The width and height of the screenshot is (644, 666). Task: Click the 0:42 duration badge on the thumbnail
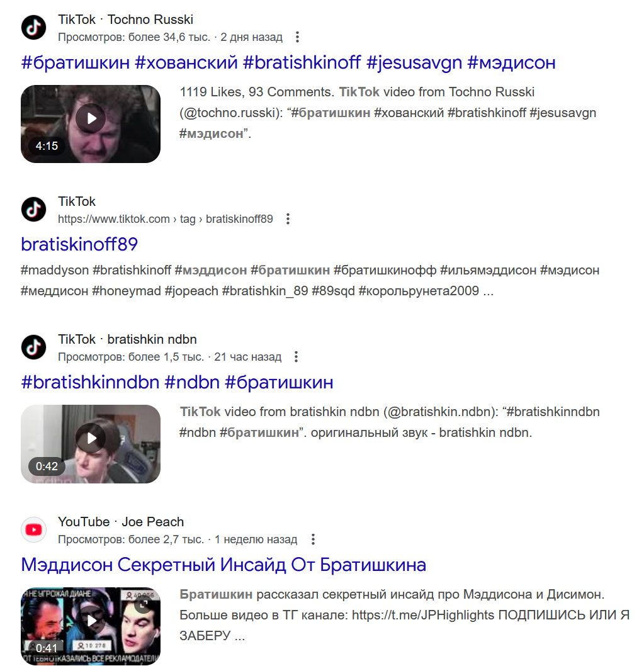coord(47,466)
